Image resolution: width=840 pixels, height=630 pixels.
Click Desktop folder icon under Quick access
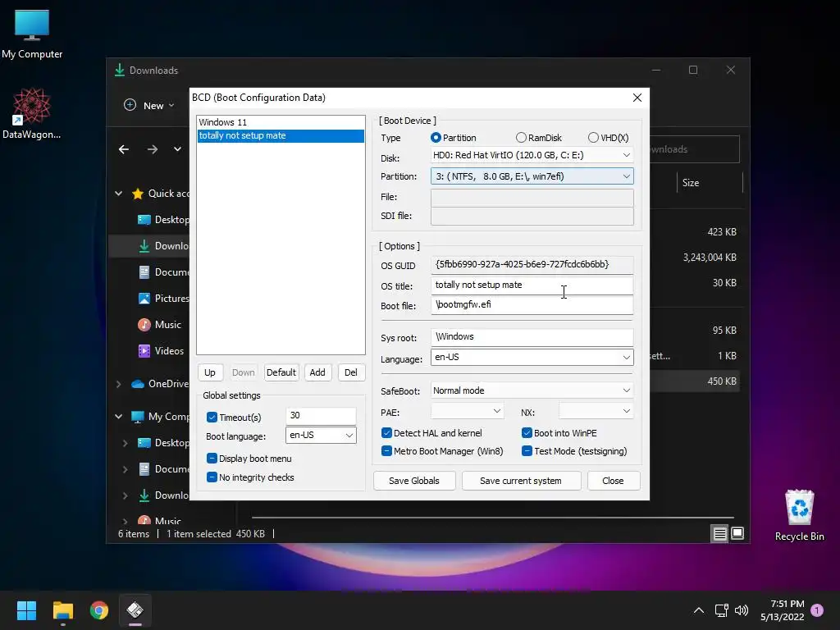click(x=144, y=220)
